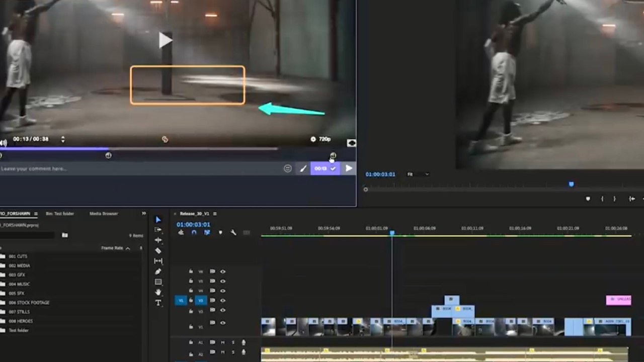The image size is (644, 362).
Task: Open timeline display settings wrench
Action: [x=233, y=232]
